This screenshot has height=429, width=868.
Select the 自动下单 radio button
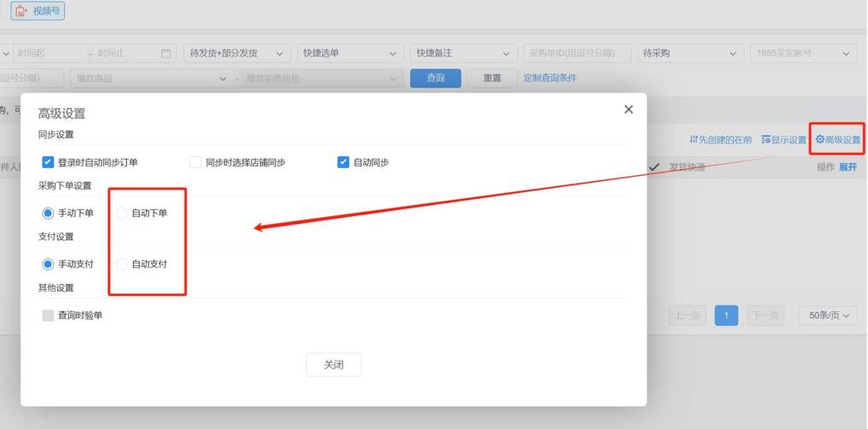pos(122,213)
